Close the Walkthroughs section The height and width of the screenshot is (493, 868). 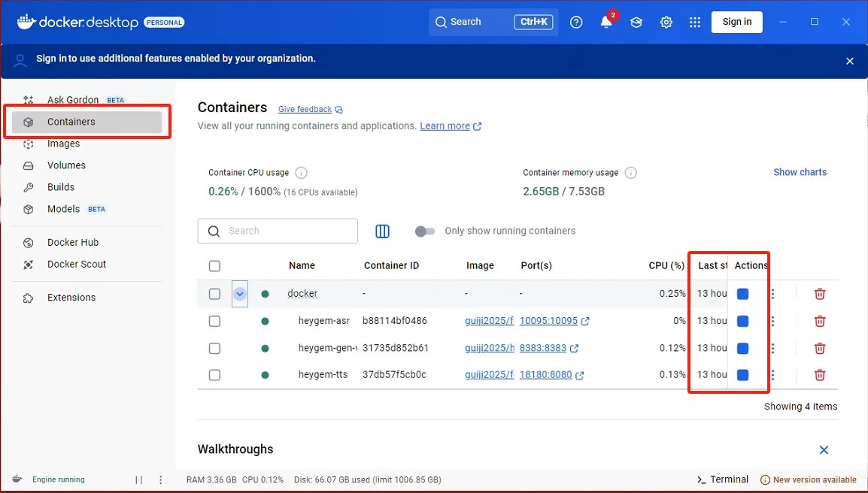point(824,450)
